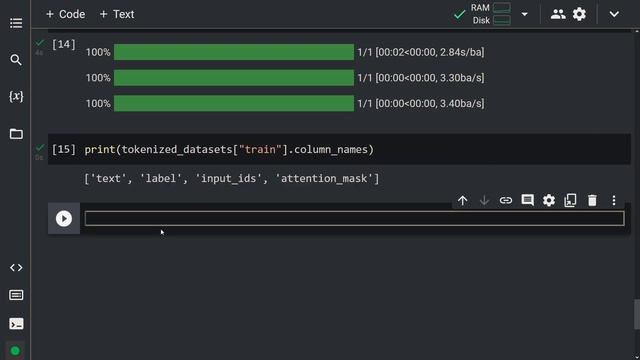Image resolution: width=640 pixels, height=360 pixels.
Task: Click the code line in cell 15
Action: [229, 149]
